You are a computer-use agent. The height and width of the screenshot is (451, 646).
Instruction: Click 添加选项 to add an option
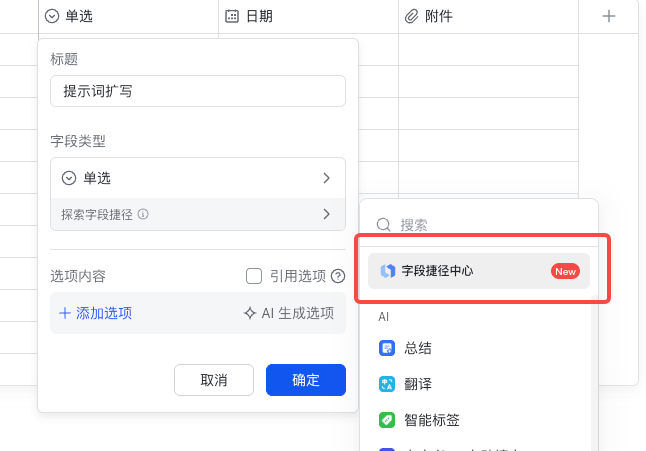click(x=96, y=313)
